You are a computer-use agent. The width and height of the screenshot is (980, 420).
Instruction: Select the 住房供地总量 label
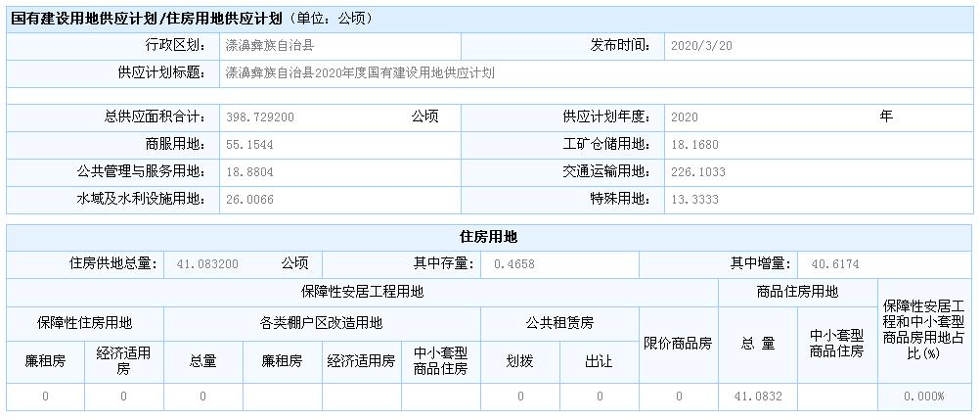point(112,263)
